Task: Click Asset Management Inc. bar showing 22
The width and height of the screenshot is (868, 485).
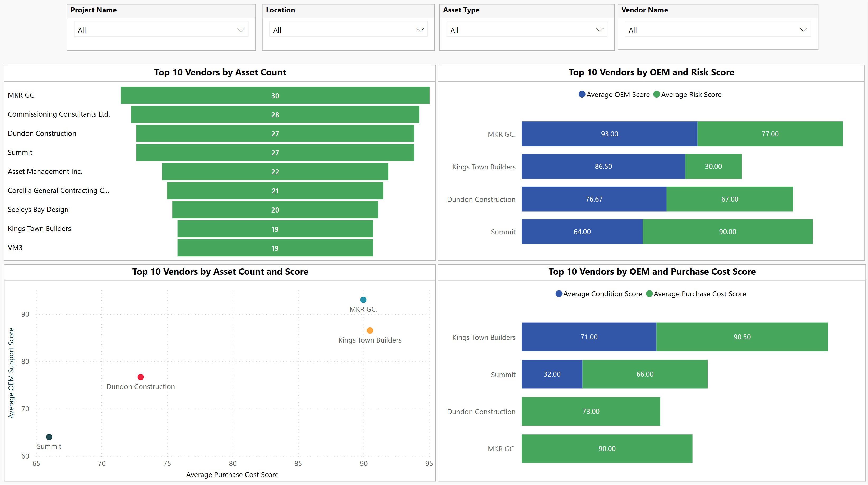Action: (275, 172)
